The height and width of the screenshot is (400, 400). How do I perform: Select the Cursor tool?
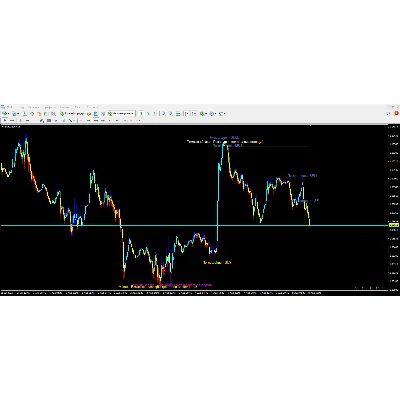point(5,120)
